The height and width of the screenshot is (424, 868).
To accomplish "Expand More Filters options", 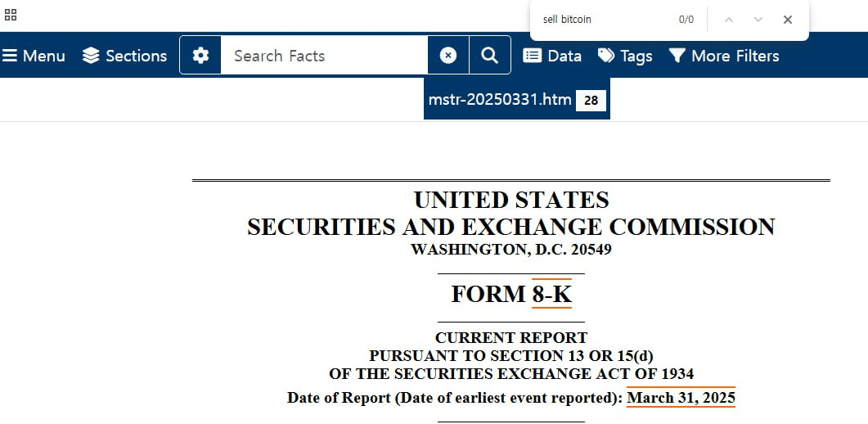I will [724, 56].
